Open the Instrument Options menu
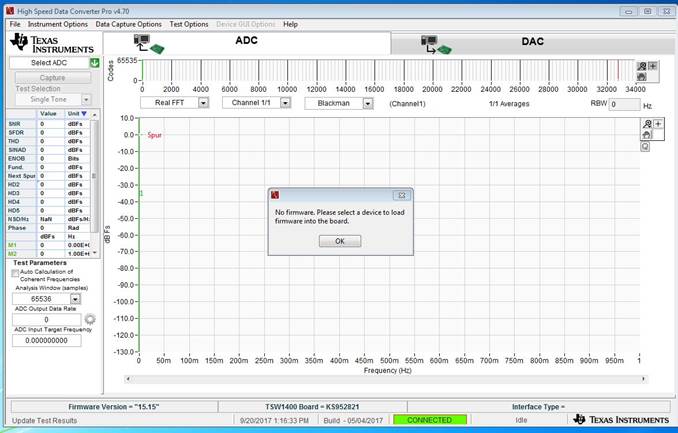678x433 pixels. [58, 24]
